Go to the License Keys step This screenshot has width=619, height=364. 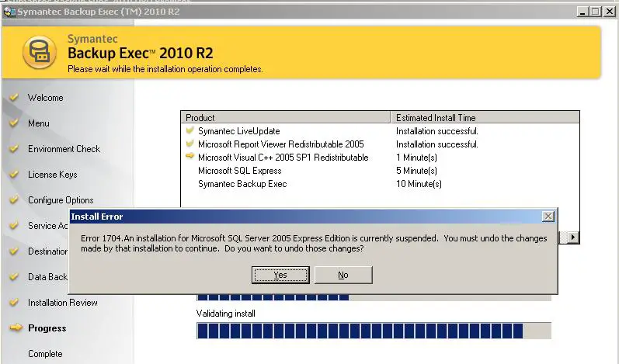click(53, 175)
